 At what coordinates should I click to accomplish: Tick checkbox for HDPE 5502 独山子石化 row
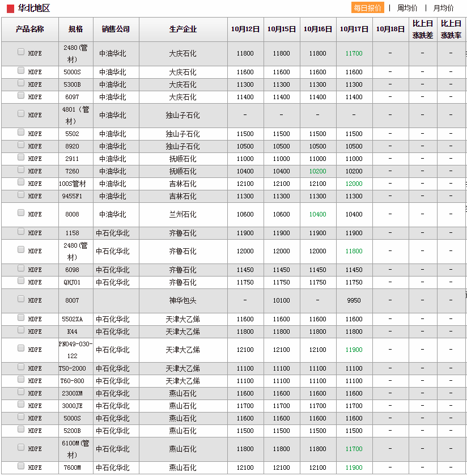pos(20,132)
